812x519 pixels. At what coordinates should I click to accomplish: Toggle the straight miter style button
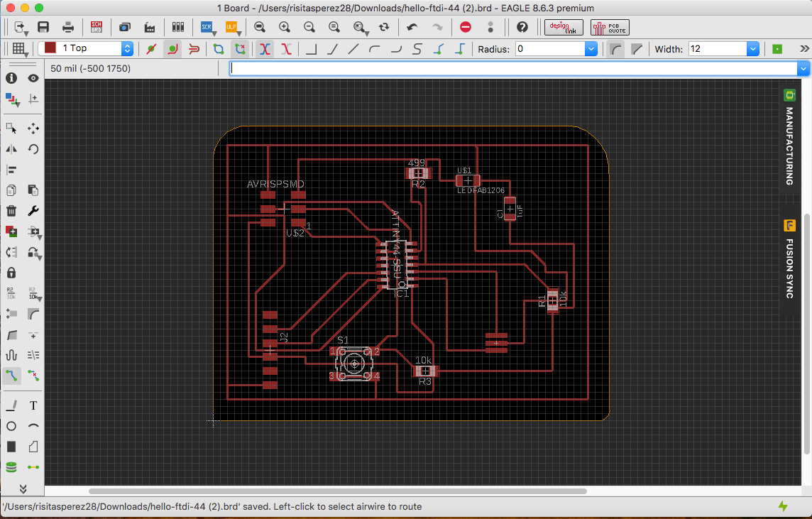click(637, 49)
